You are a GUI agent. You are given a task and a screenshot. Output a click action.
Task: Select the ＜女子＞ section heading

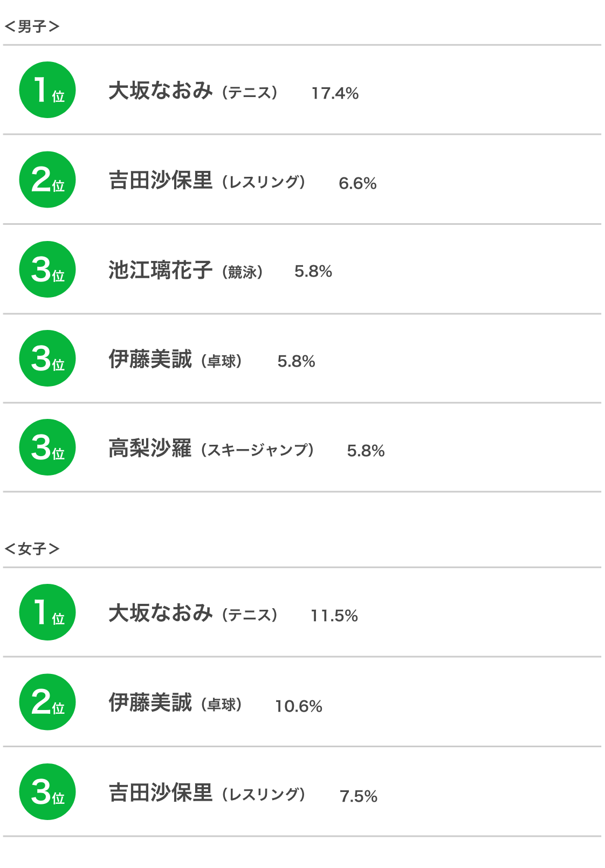[32, 549]
